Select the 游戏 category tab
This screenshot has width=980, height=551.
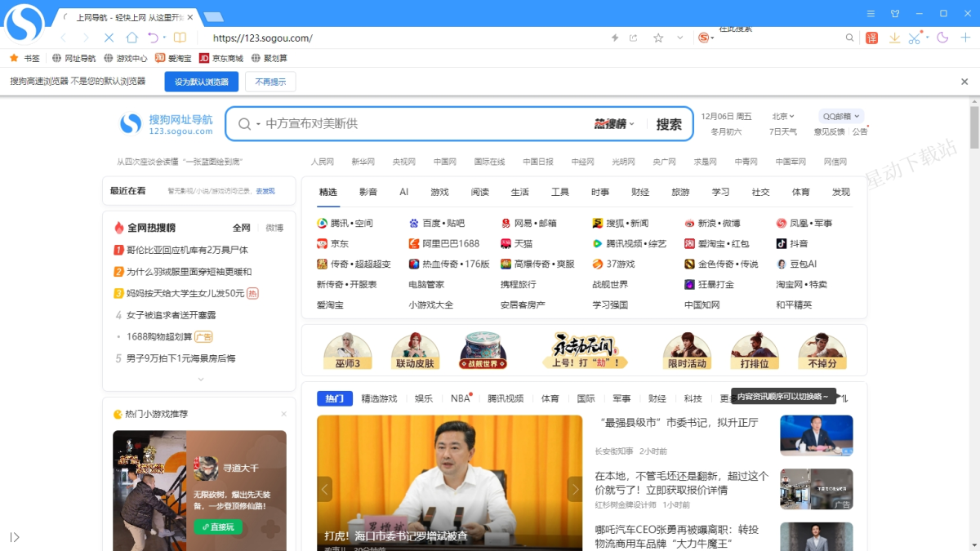pos(439,192)
